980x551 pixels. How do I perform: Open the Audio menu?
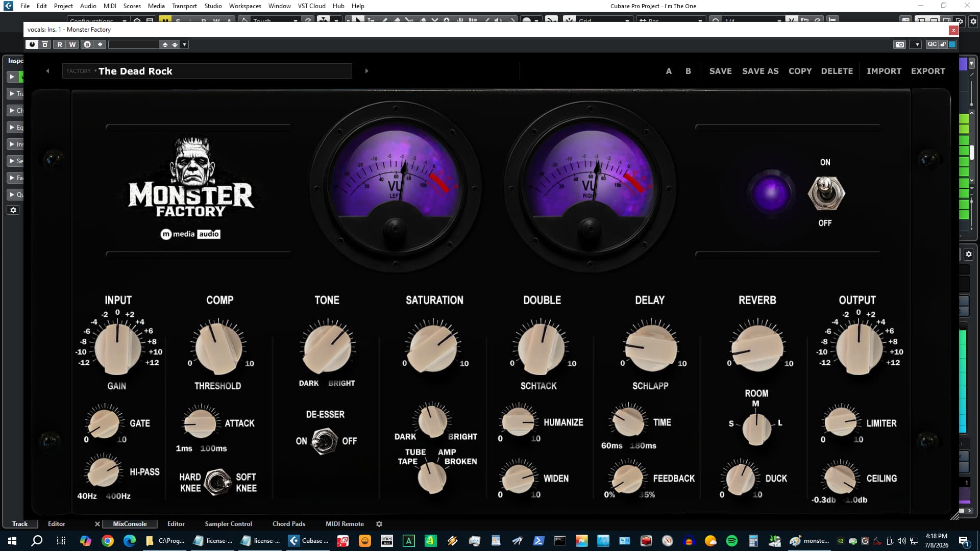pyautogui.click(x=88, y=6)
